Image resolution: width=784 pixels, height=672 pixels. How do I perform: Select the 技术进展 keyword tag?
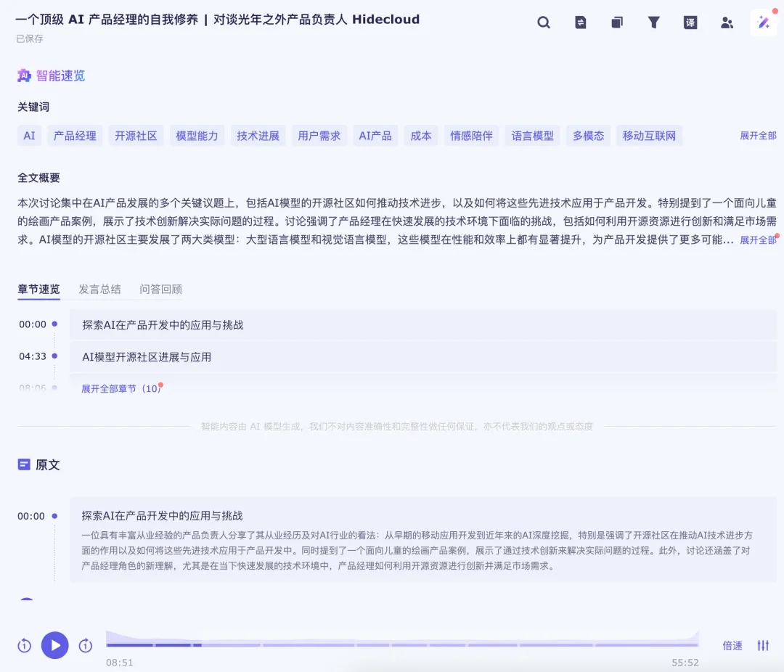[x=258, y=136]
